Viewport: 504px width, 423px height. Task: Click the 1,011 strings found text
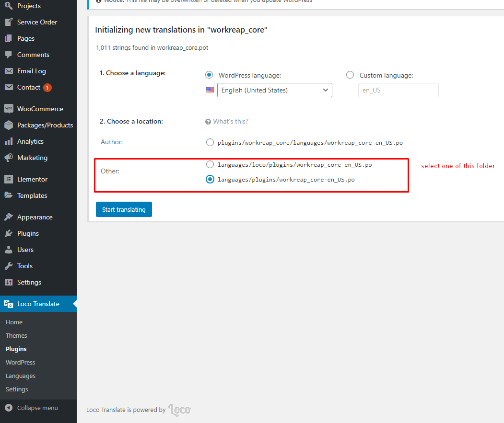point(152,47)
